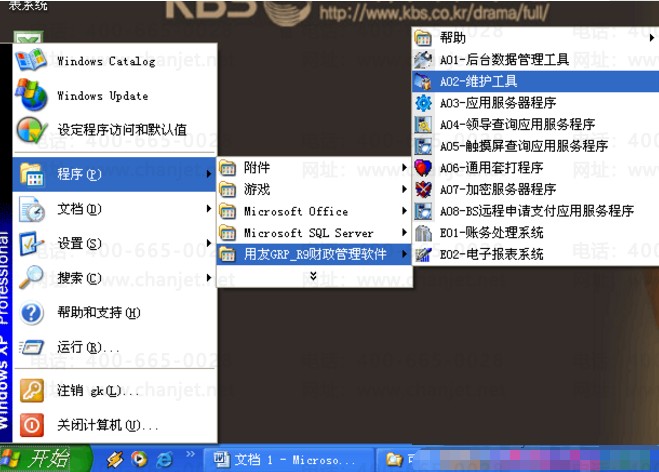This screenshot has width=659, height=472.
Task: Open the 游戏 programs folder
Action: [x=314, y=190]
